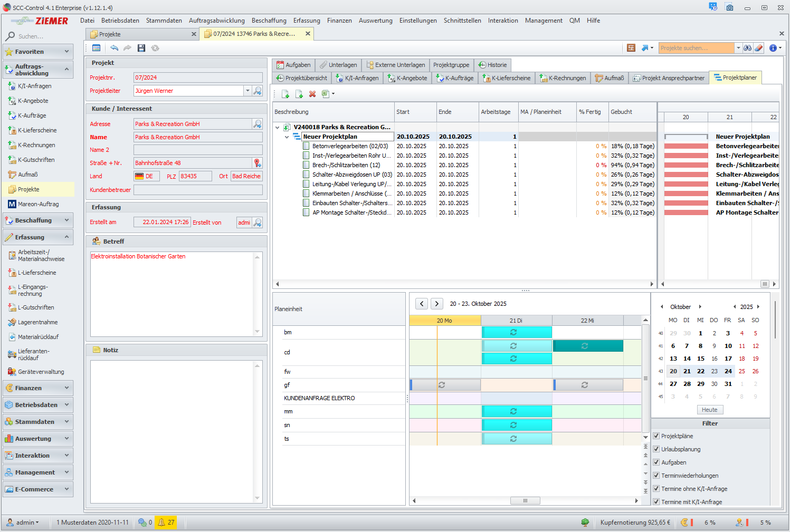This screenshot has height=532, width=790.
Task: Disable the Terminwiederholungen filter checkbox
Action: [x=656, y=476]
